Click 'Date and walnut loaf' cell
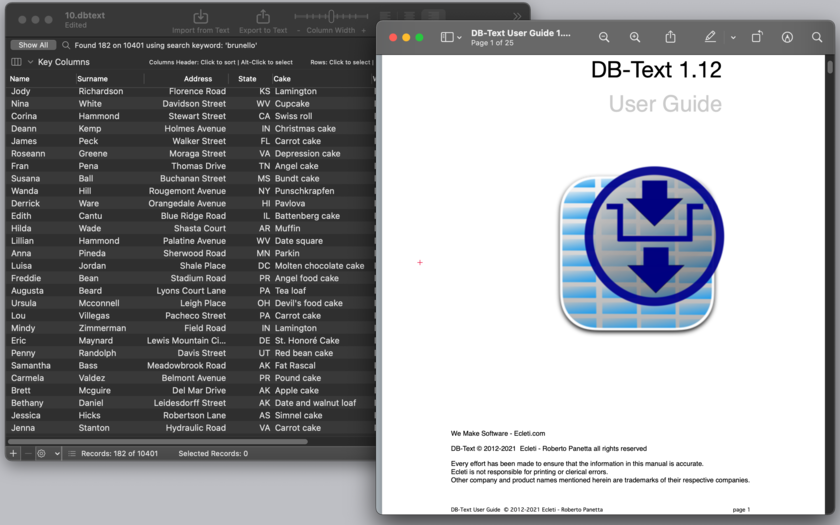The width and height of the screenshot is (840, 525). click(316, 403)
